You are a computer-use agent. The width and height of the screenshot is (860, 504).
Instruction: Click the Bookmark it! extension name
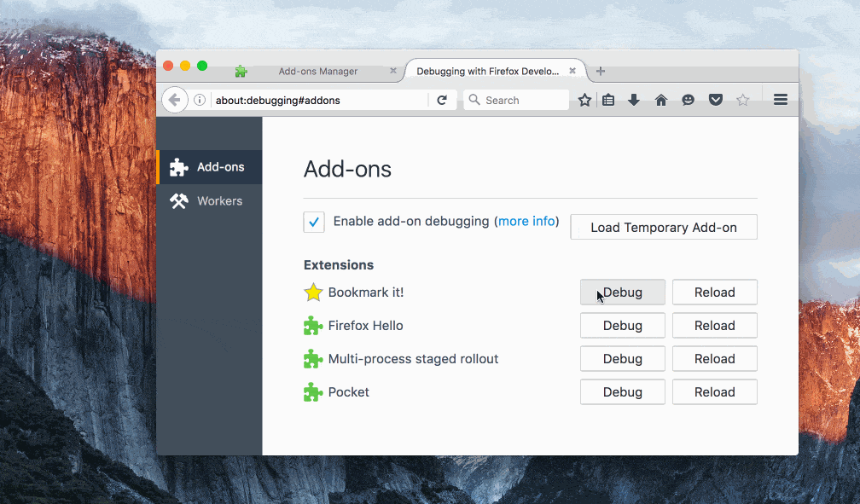pyautogui.click(x=366, y=293)
